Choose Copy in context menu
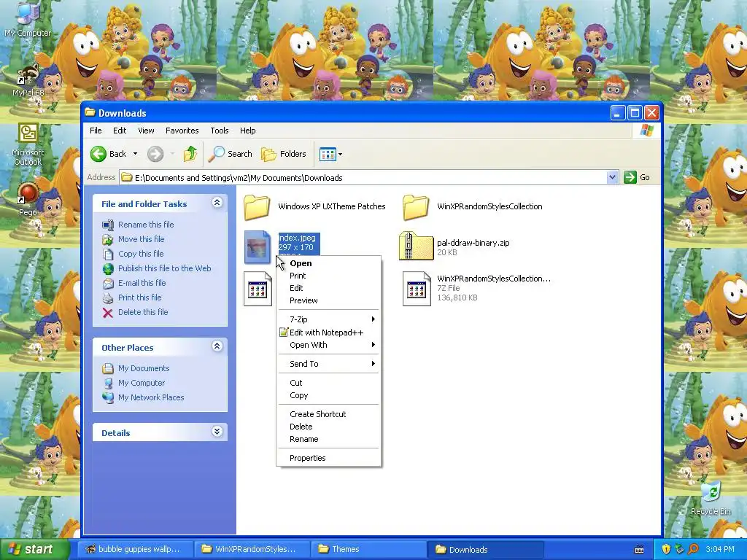Viewport: 747px width, 560px height. [329, 395]
